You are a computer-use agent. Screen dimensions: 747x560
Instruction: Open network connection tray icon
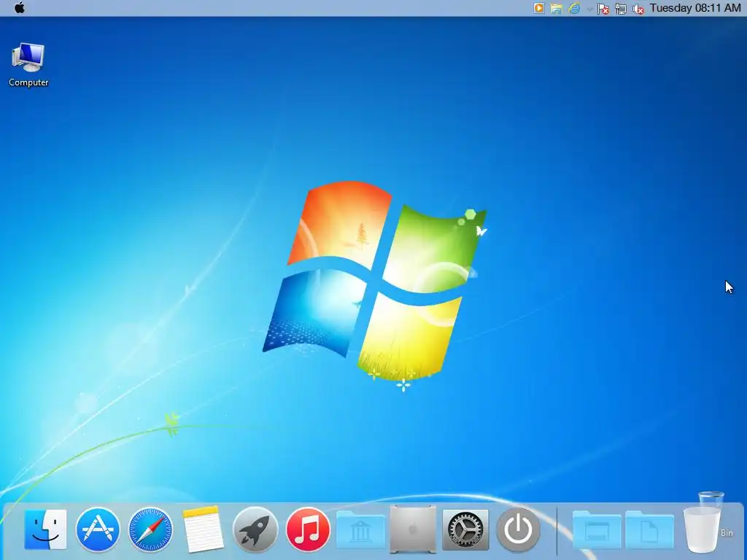620,9
